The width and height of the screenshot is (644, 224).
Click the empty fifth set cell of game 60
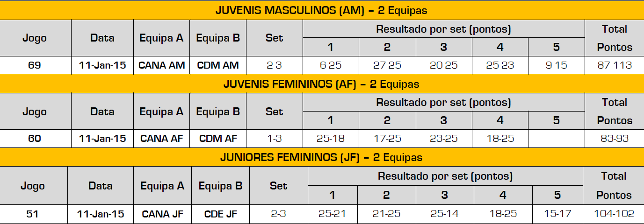557,139
